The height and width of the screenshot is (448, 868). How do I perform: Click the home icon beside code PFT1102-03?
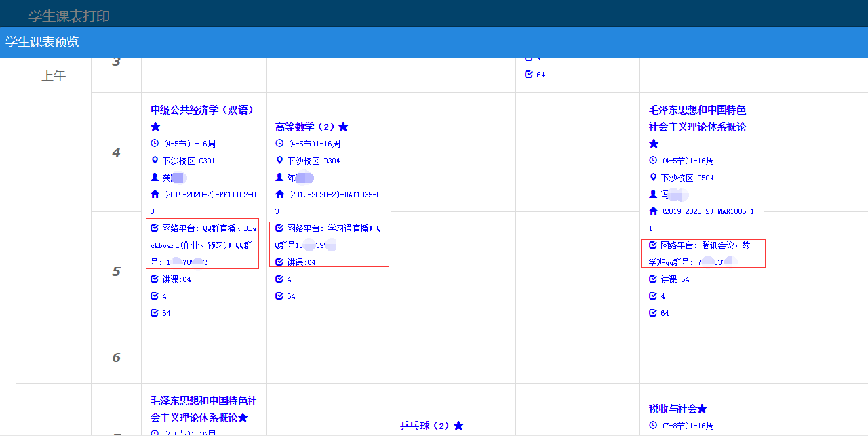155,195
